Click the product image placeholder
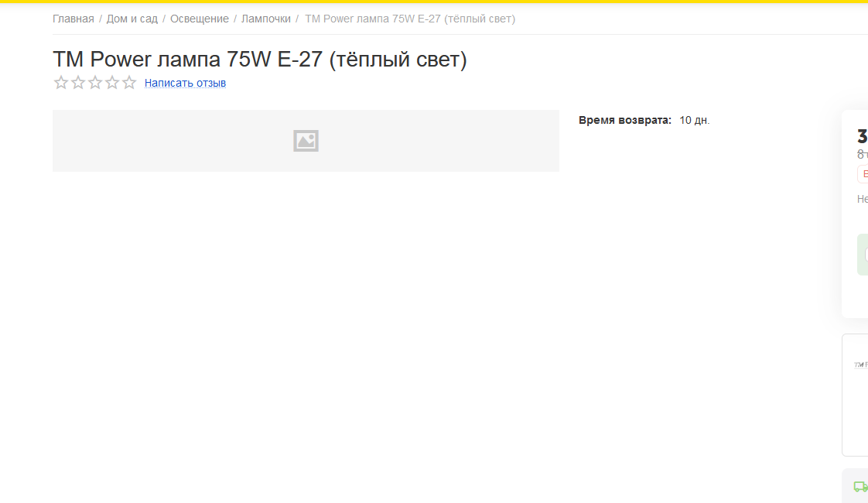This screenshot has height=503, width=868. point(306,141)
